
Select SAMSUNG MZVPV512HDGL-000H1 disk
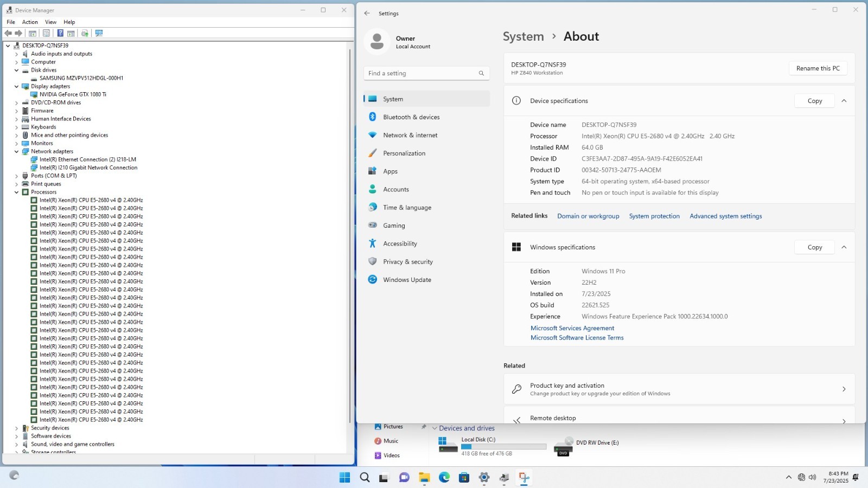[81, 78]
